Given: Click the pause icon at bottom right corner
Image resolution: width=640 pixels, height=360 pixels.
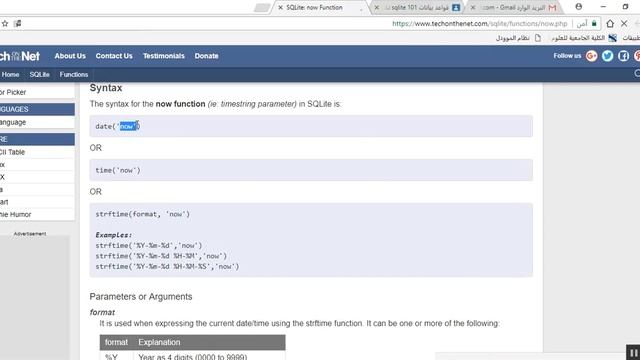Looking at the screenshot, I should (x=633, y=352).
